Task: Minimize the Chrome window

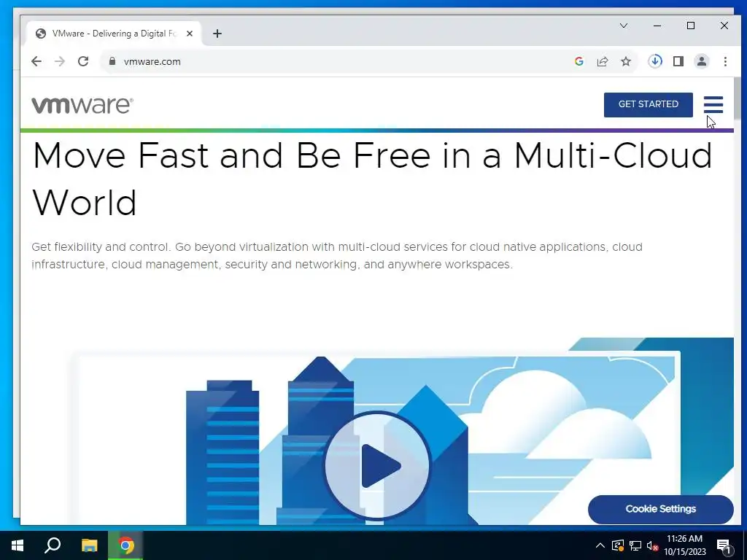Action: pyautogui.click(x=657, y=26)
